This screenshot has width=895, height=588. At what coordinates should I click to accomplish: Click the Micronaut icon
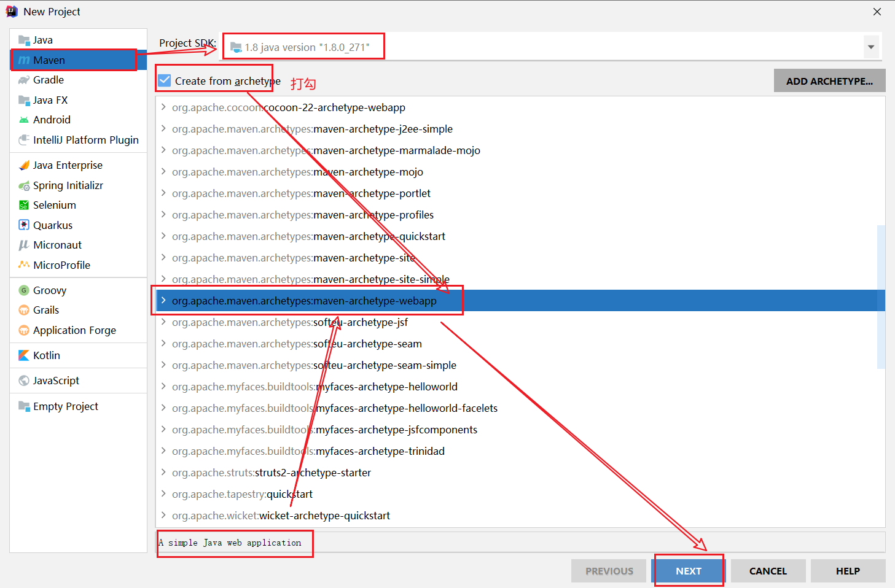pos(24,245)
